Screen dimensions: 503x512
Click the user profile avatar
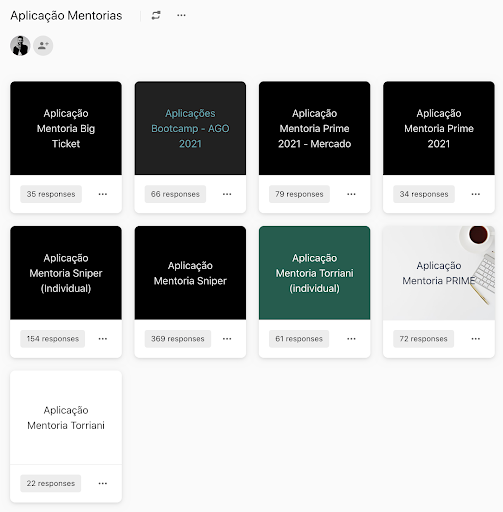[20, 46]
